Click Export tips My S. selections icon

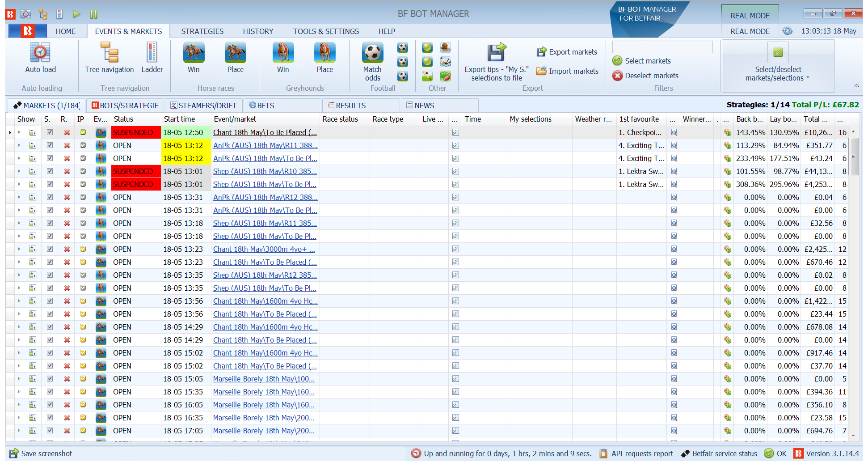pos(497,52)
